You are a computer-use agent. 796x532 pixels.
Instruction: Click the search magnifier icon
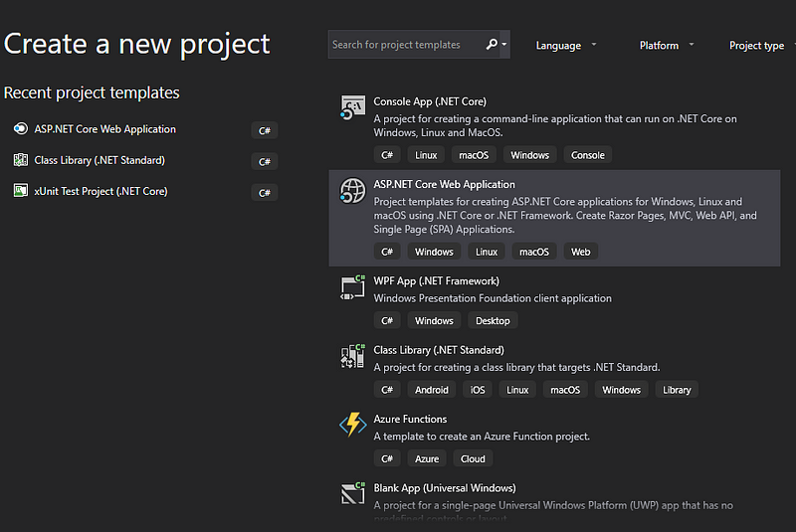click(x=491, y=44)
